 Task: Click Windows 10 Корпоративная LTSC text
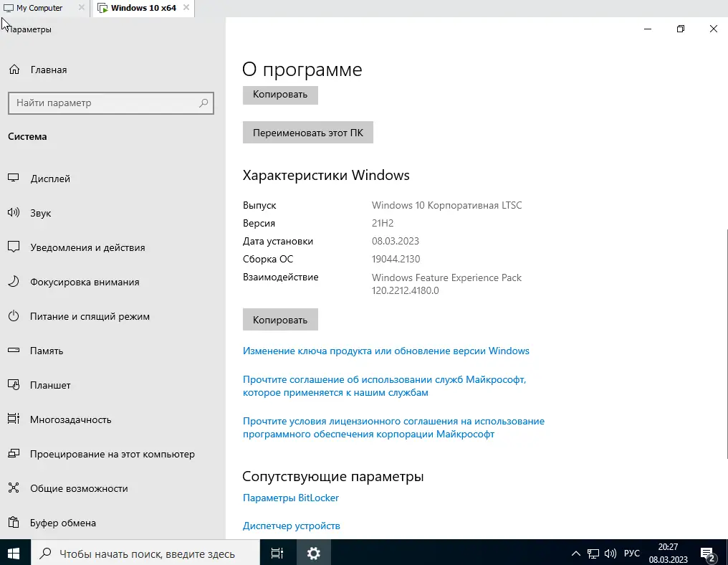[x=446, y=205]
